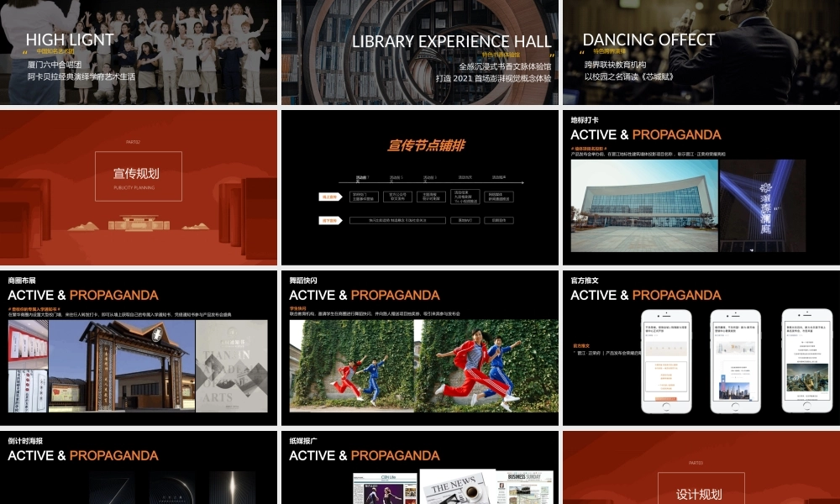
Task: Select left jumping students photo
Action: point(351,365)
